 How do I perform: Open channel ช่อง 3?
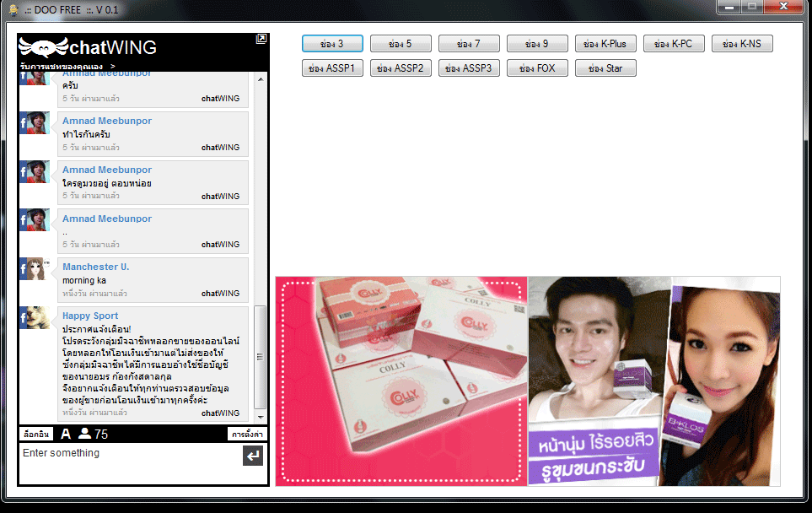332,44
